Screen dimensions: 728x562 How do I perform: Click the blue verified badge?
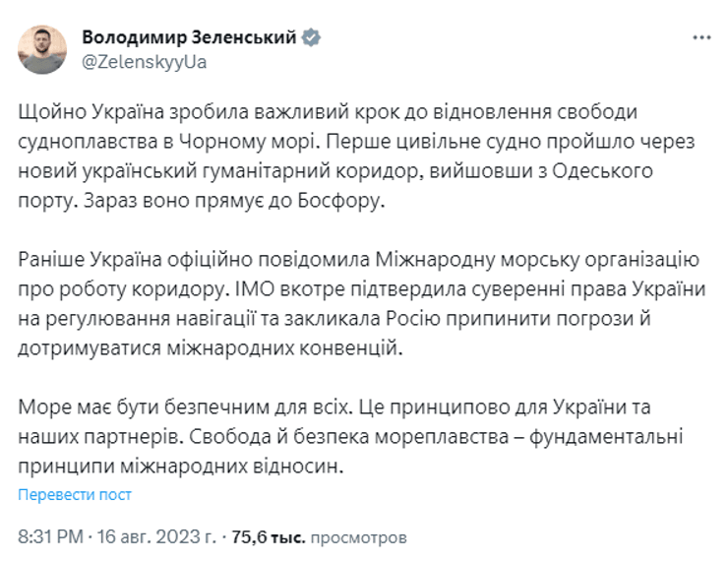(x=311, y=36)
